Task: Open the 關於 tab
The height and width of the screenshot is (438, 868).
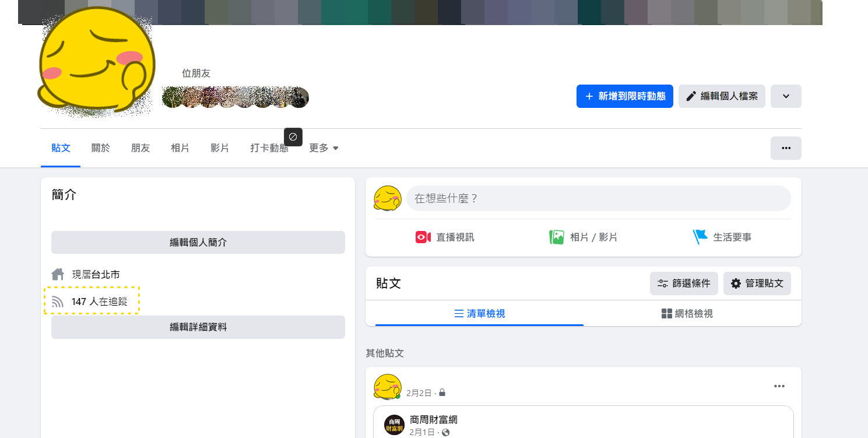Action: [x=100, y=148]
